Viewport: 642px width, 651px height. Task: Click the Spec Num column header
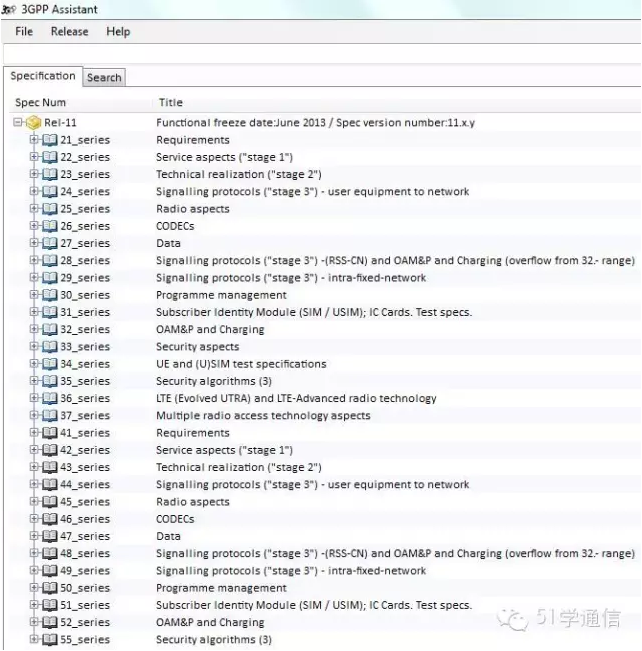(x=40, y=103)
